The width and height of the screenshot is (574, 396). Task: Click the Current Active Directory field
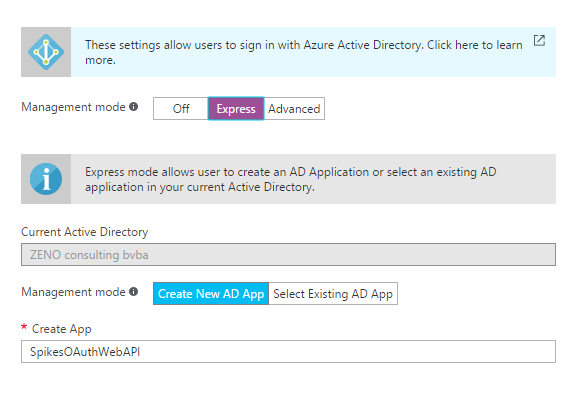[x=288, y=255]
